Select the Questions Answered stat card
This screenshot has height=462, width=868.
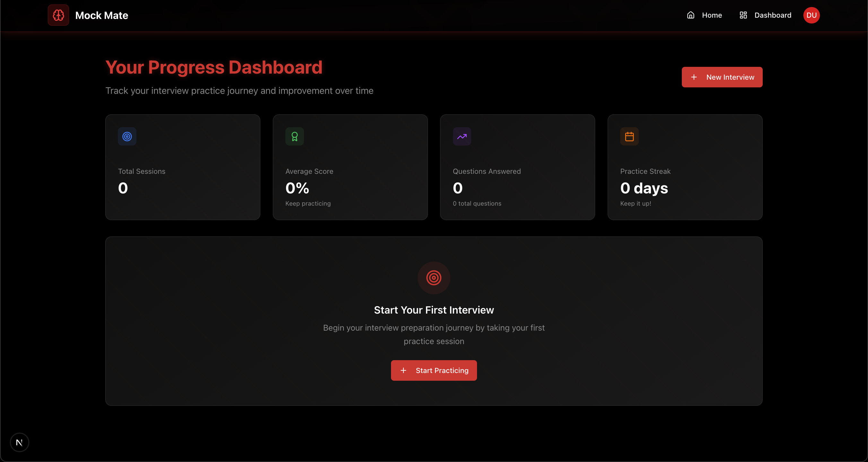[x=517, y=167]
